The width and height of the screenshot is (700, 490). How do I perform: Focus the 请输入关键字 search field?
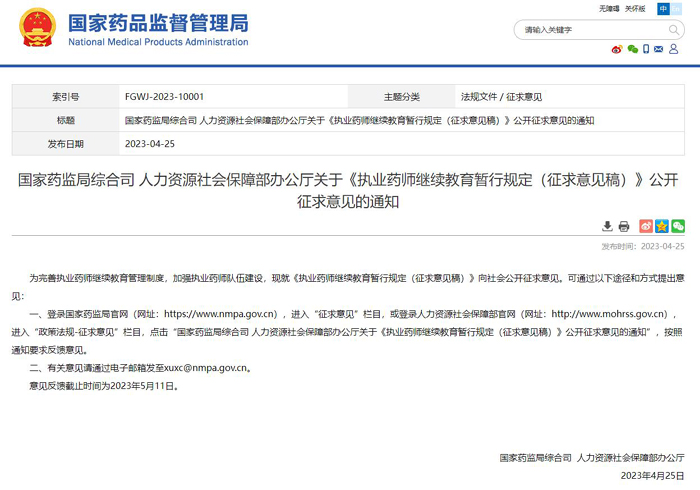click(x=592, y=30)
